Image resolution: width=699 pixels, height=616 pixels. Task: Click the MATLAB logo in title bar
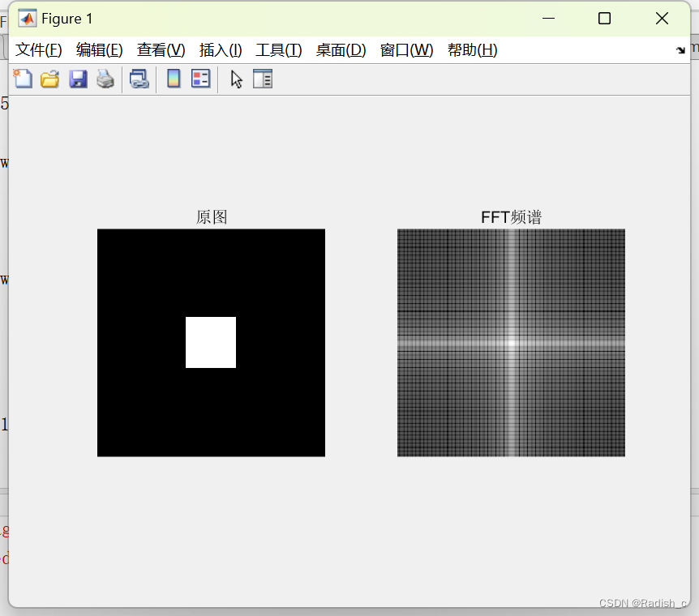pyautogui.click(x=28, y=19)
